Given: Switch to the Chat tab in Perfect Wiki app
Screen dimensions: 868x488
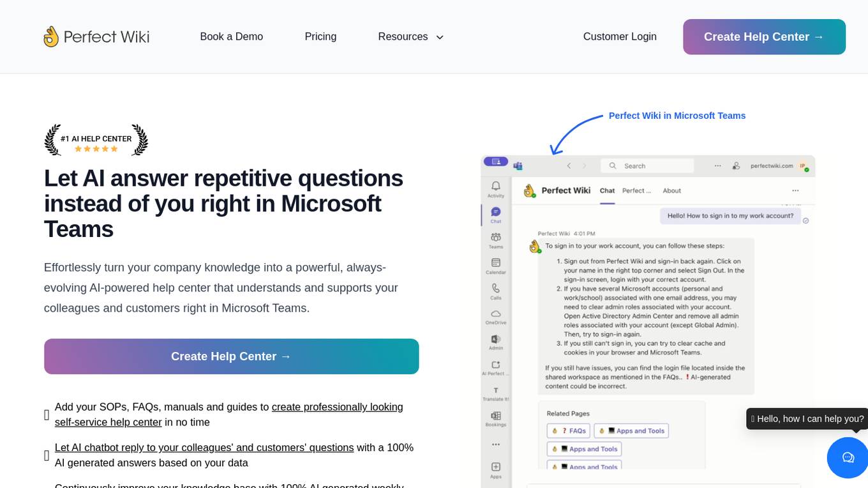Looking at the screenshot, I should 607,191.
